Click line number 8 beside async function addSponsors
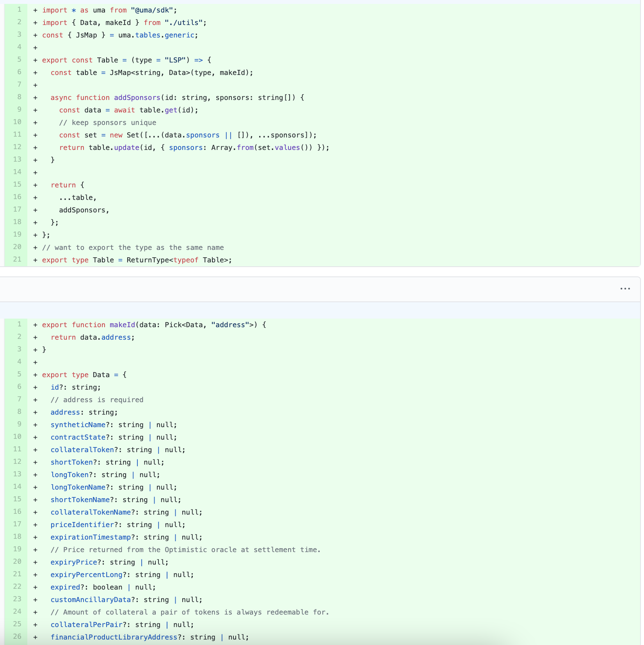Image resolution: width=644 pixels, height=645 pixels. point(19,97)
